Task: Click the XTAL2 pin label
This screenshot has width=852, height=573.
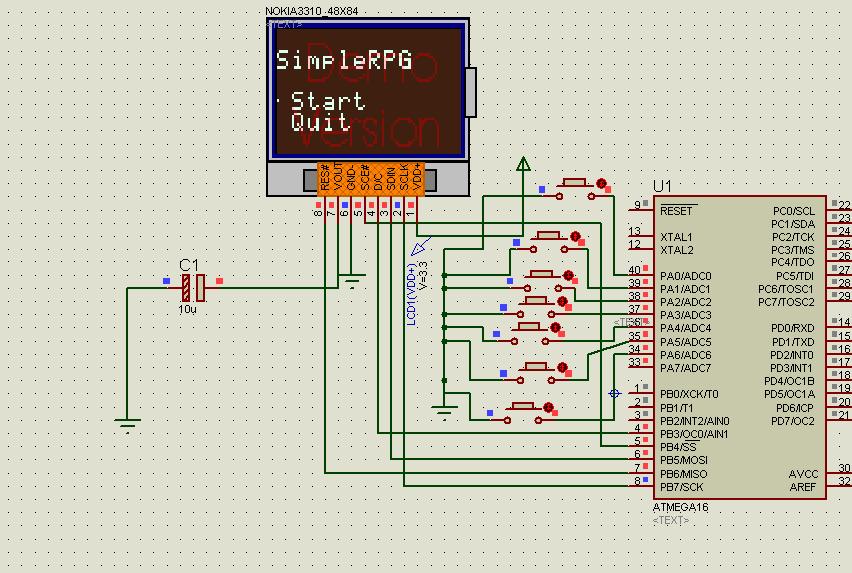Action: [x=676, y=250]
